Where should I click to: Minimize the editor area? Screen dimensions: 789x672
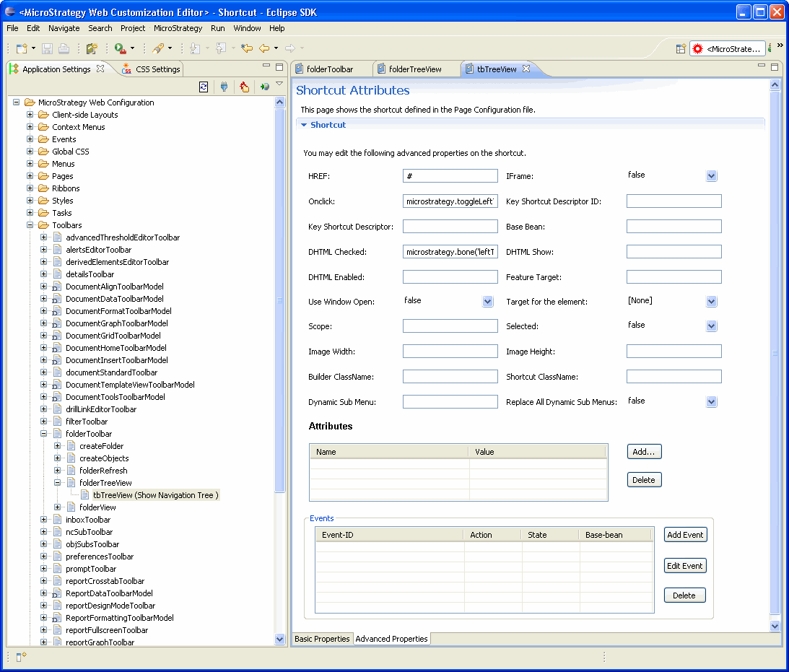coord(762,66)
